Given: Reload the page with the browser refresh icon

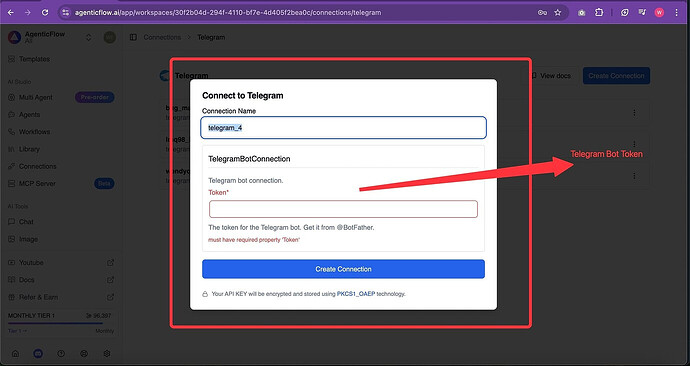Looking at the screenshot, I should [45, 12].
